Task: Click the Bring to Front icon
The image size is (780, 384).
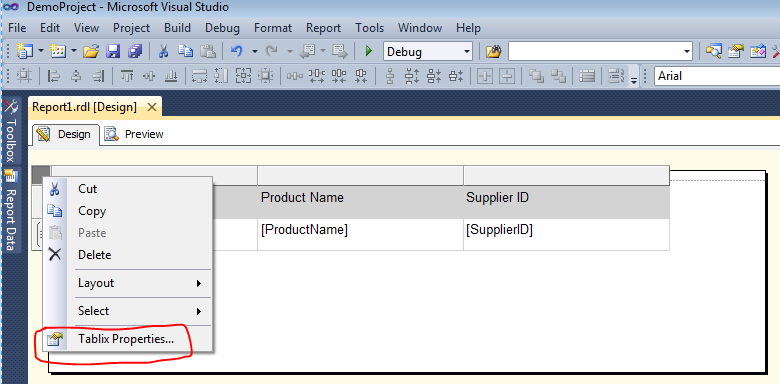Action: pyautogui.click(x=536, y=76)
